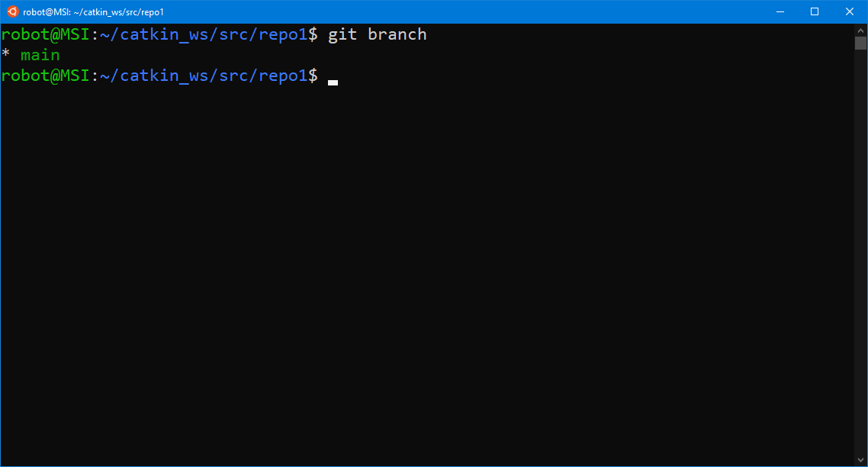Click the dollar sign before git branch
Viewport: 868px width, 467px height.
point(313,34)
